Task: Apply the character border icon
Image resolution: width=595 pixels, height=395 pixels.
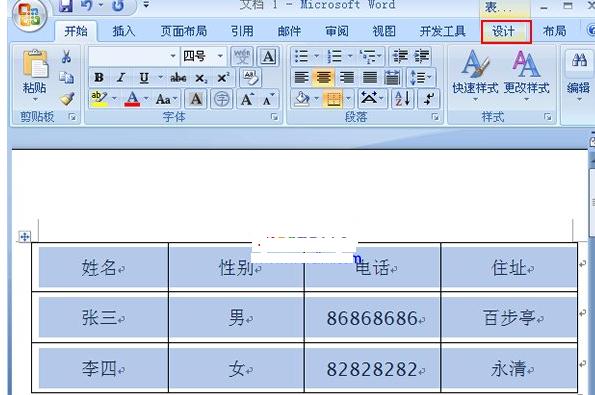Action: (268, 57)
